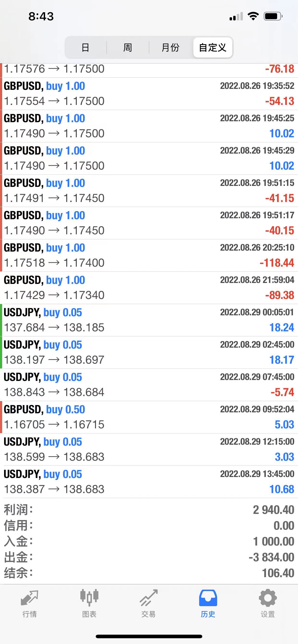Tap the 8:43 clock in status bar
The image size is (298, 644).
(41, 17)
